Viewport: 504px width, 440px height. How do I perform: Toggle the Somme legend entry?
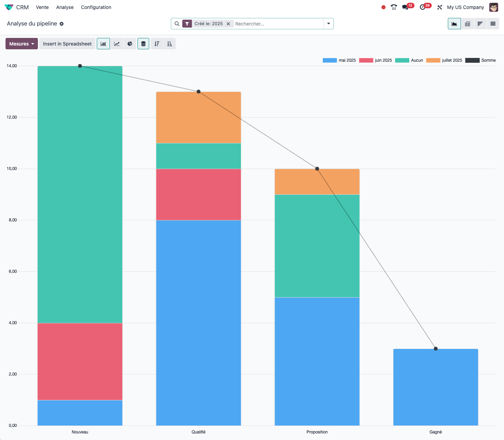click(x=480, y=60)
